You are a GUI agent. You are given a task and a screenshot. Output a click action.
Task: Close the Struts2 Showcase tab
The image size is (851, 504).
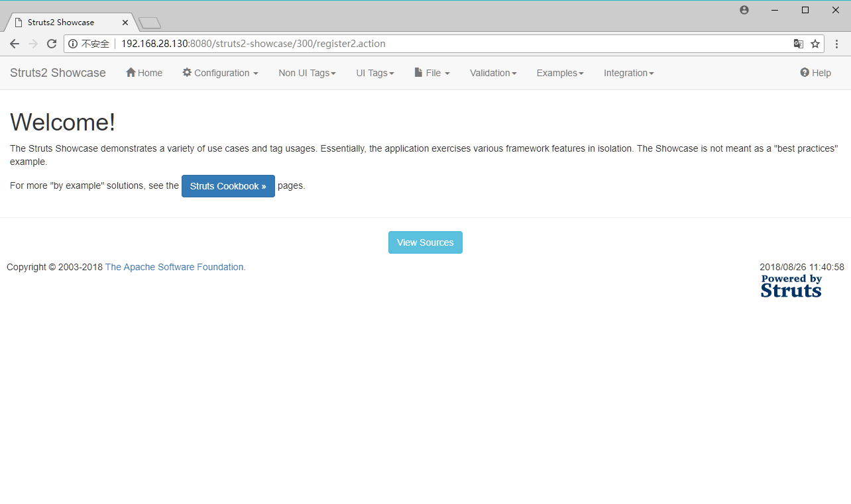tap(125, 23)
